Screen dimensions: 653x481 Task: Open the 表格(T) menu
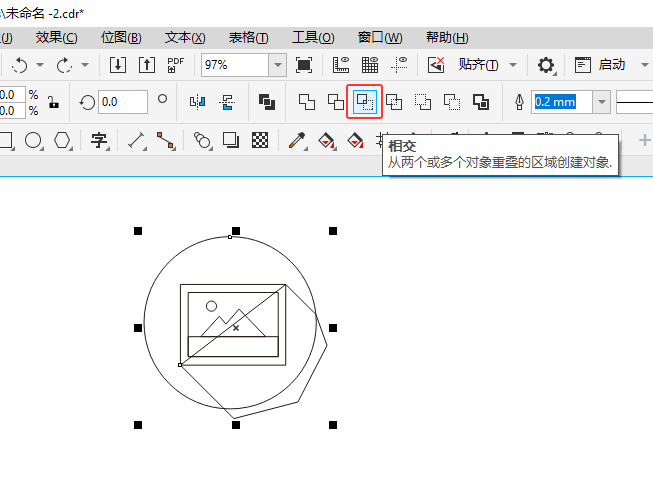(x=249, y=38)
